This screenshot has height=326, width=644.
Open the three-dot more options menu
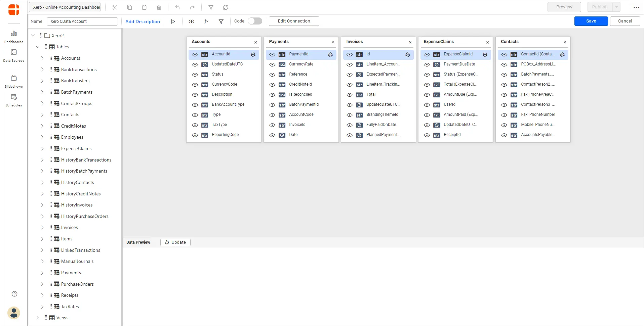tap(636, 7)
